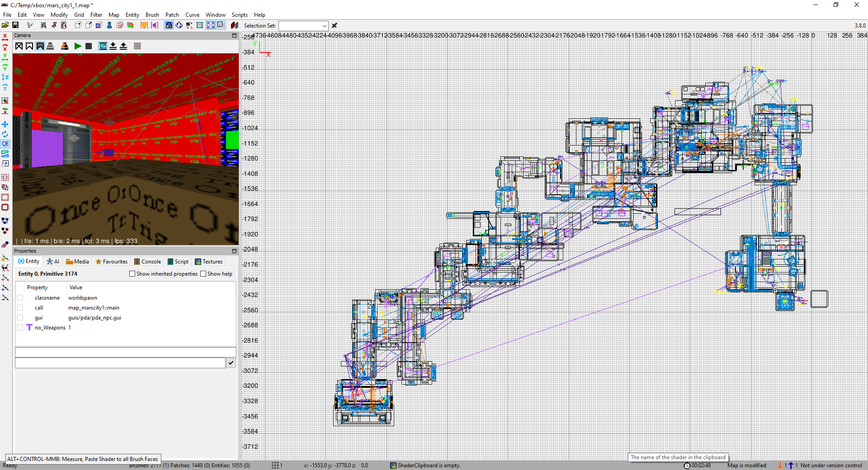Toggle texture lock padlock icon
The height and width of the screenshot is (470, 868).
(x=169, y=25)
